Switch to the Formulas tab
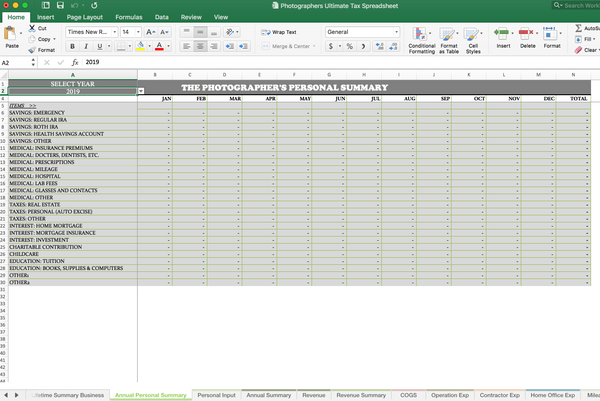This screenshot has width=600, height=401. [129, 17]
